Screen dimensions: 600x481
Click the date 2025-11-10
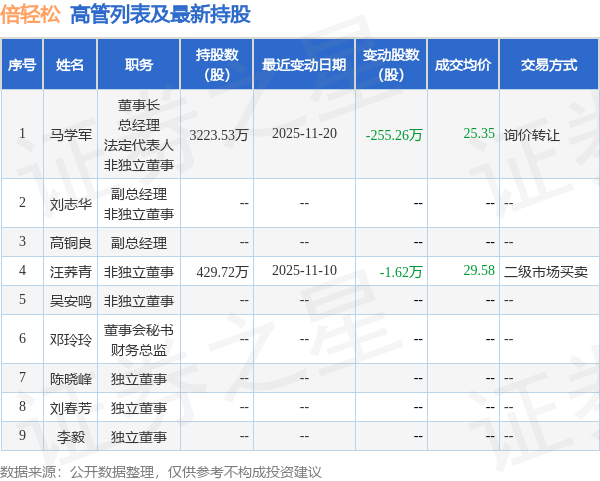(304, 271)
